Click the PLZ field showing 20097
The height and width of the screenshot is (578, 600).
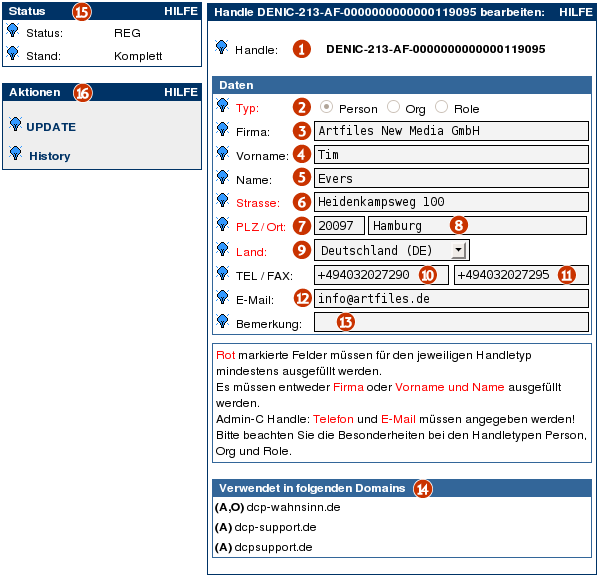tap(339, 226)
